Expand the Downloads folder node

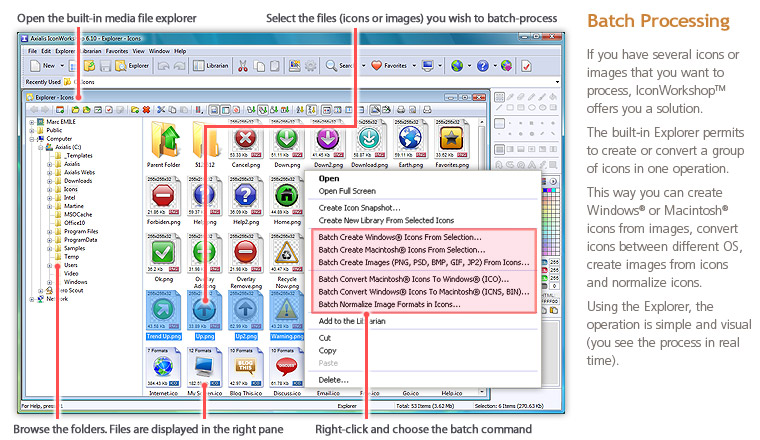[49, 181]
